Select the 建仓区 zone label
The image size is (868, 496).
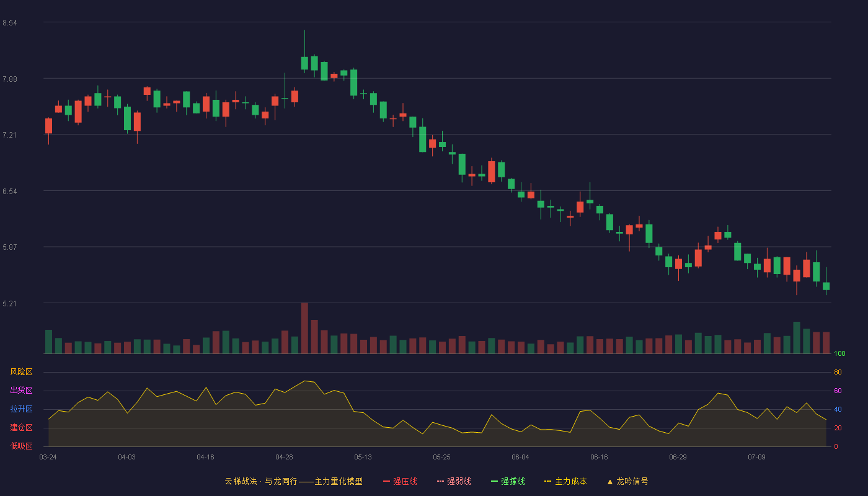coord(21,428)
